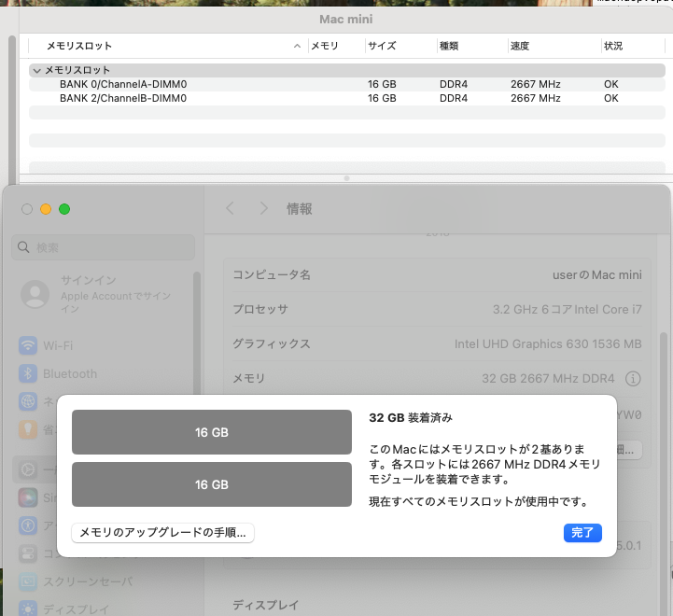This screenshot has width=673, height=616.
Task: Click the コンピュータ名 row value
Action: [597, 274]
